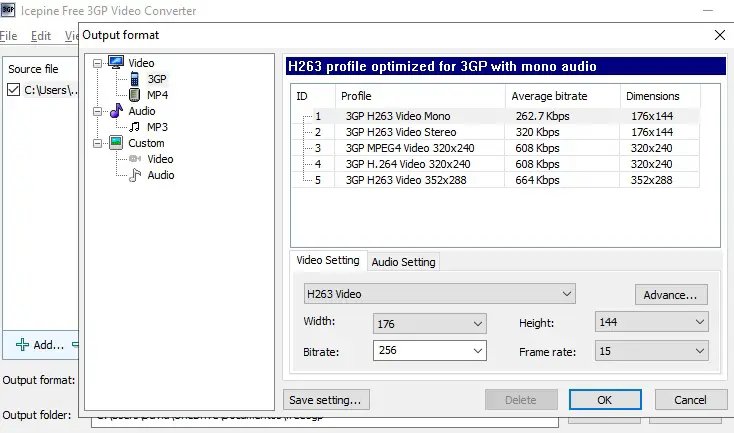Click the Dimensions column header
Screen dimensions: 734x433
[661, 96]
